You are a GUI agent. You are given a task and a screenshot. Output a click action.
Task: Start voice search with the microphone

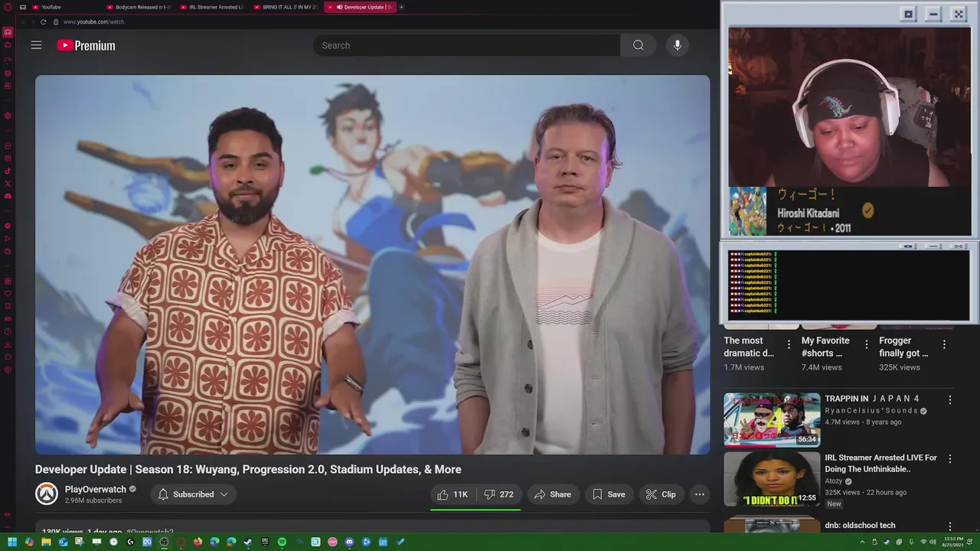click(677, 45)
